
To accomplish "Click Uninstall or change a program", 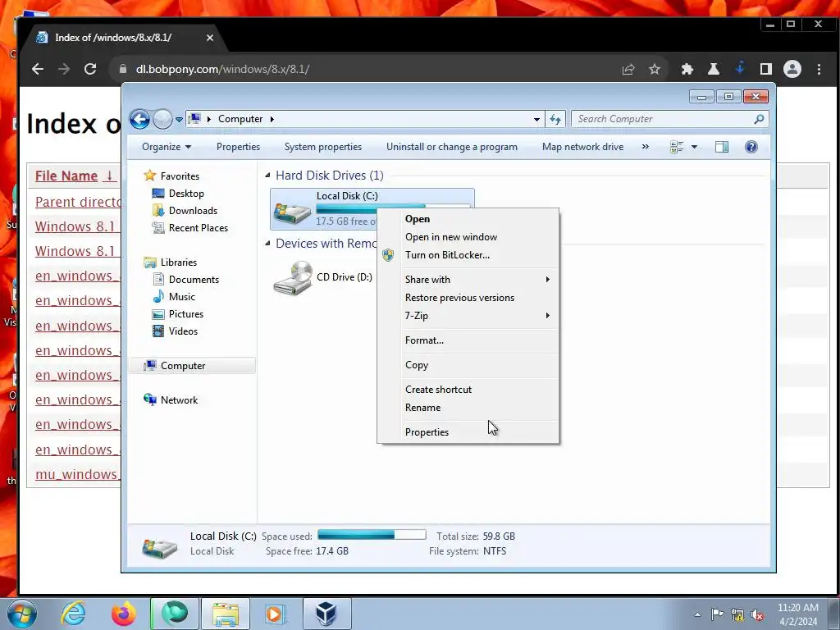I will point(452,147).
